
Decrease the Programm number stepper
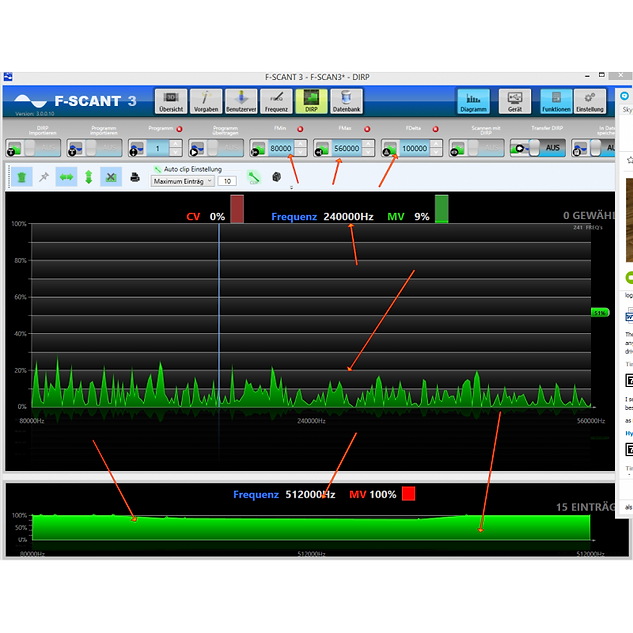pyautogui.click(x=175, y=152)
